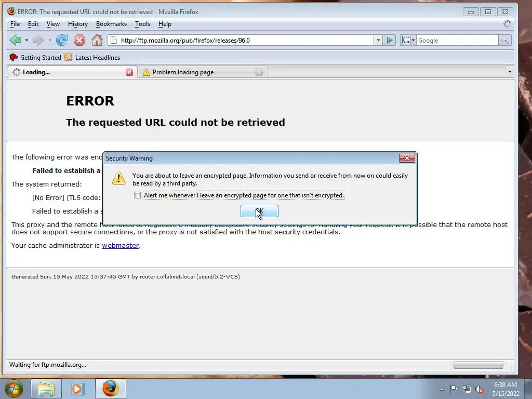Click the green Go button
The height and width of the screenshot is (399, 532).
coord(390,41)
